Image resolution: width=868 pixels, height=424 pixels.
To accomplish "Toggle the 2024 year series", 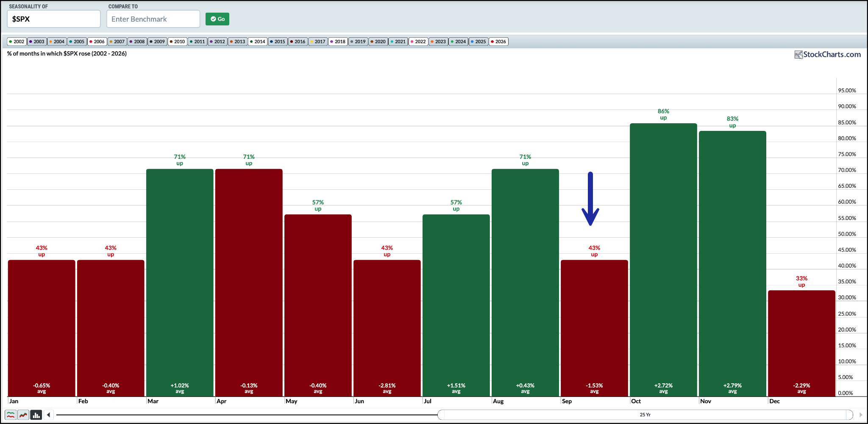I will (459, 42).
